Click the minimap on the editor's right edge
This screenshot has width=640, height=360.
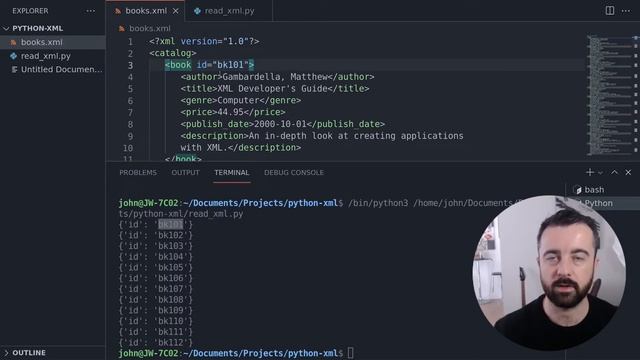[609, 95]
